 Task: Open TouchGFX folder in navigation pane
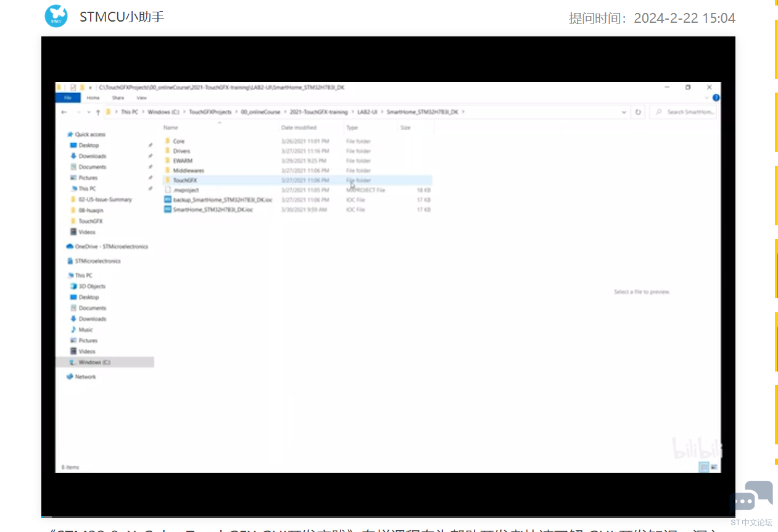91,222
